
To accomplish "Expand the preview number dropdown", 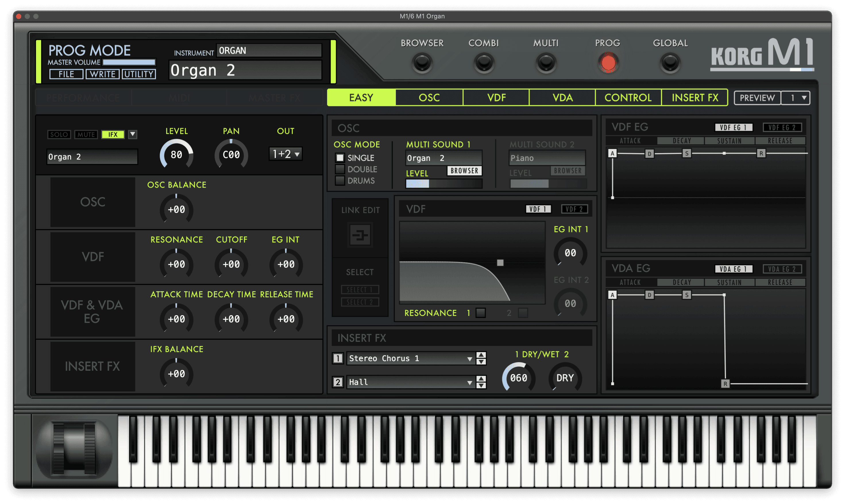I will click(x=796, y=98).
